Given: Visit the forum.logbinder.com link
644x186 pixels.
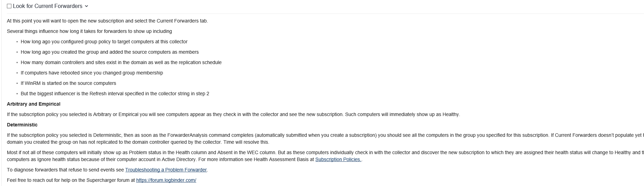Looking at the screenshot, I should pyautogui.click(x=166, y=180).
